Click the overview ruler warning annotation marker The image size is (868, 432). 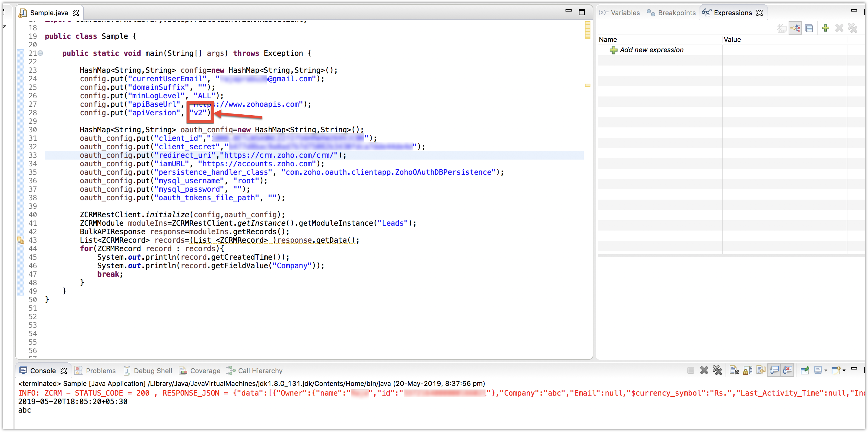coord(588,85)
